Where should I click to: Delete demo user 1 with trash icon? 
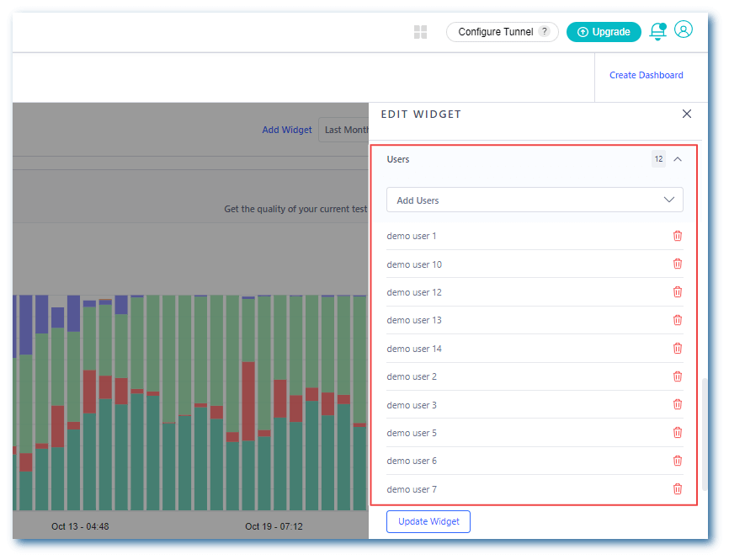click(678, 236)
